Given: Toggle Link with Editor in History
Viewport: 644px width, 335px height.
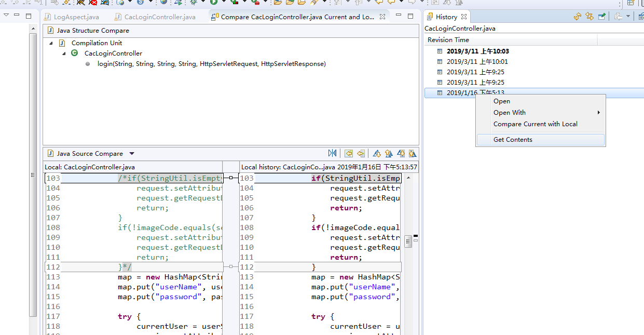Looking at the screenshot, I should click(590, 17).
